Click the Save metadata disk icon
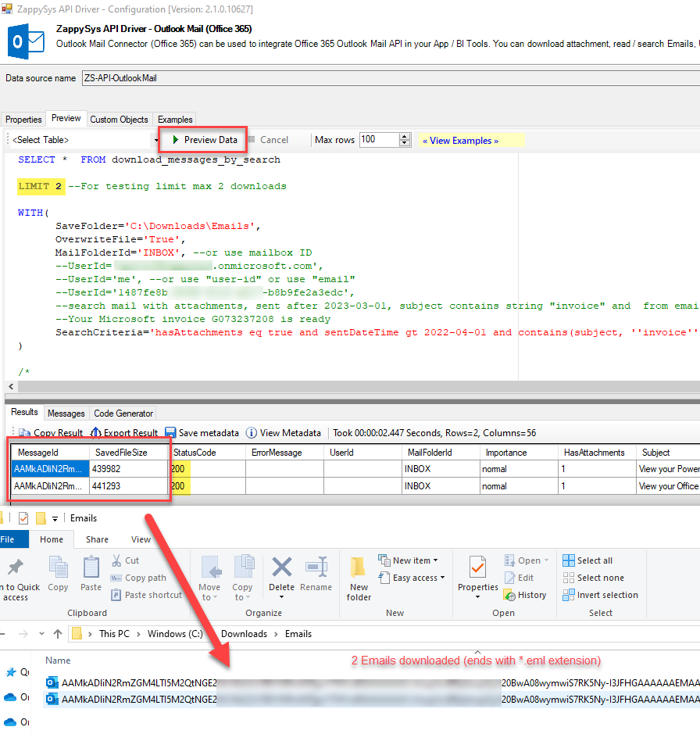Image resolution: width=700 pixels, height=734 pixels. [170, 433]
